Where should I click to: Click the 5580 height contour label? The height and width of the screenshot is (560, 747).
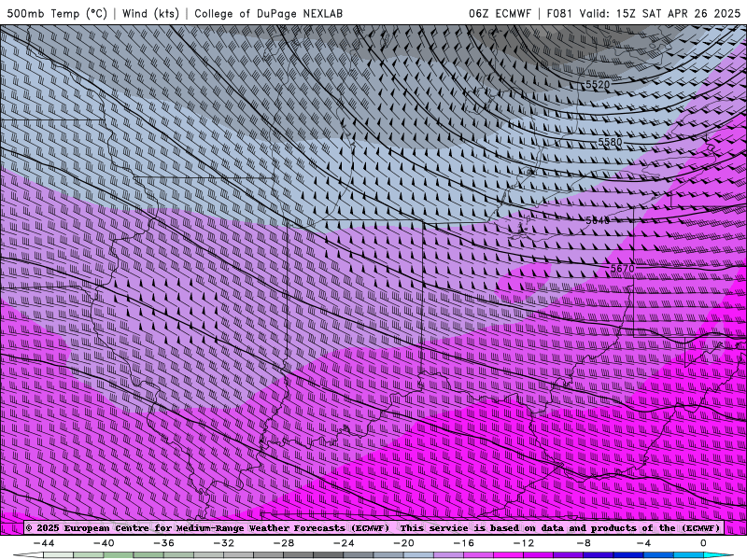coord(610,142)
